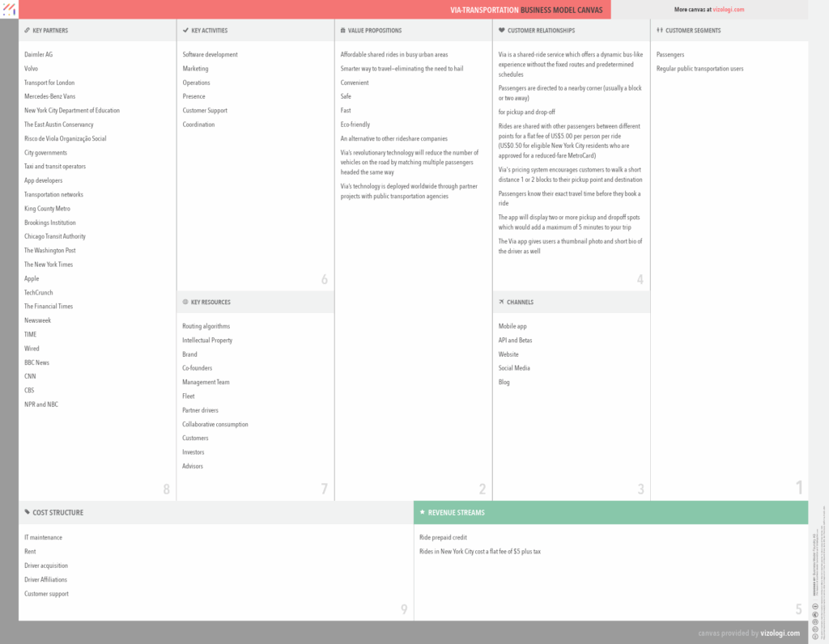Click the Daimler AG entry in Key Partners

click(39, 54)
